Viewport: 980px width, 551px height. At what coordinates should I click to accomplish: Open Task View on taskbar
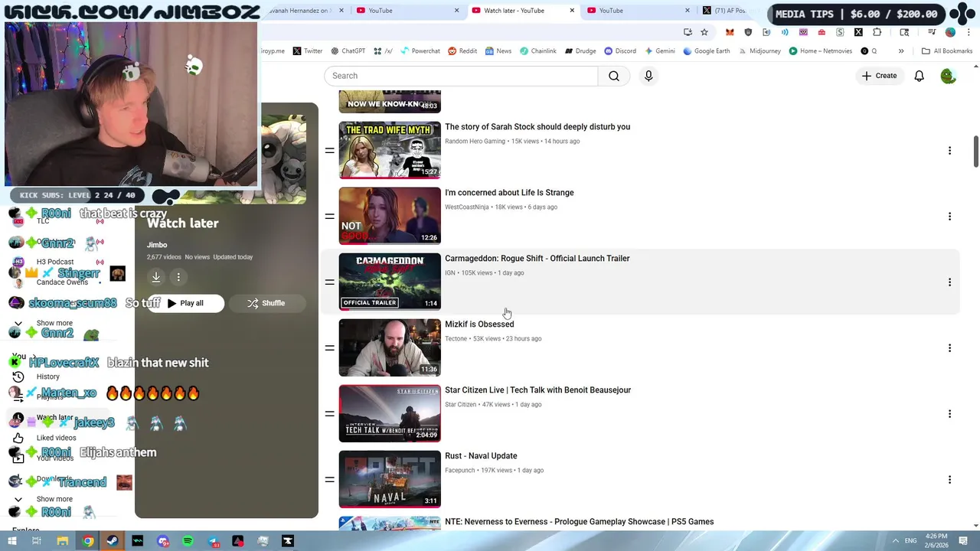(36, 541)
